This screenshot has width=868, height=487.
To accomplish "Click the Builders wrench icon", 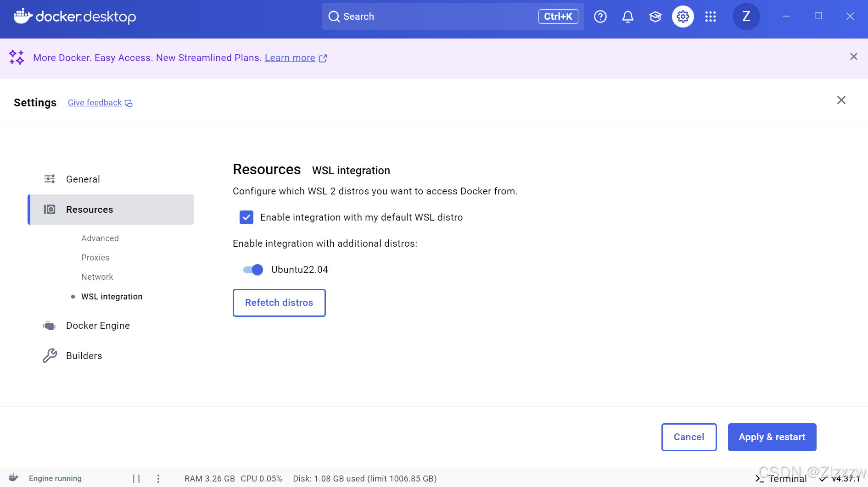I will coord(50,355).
